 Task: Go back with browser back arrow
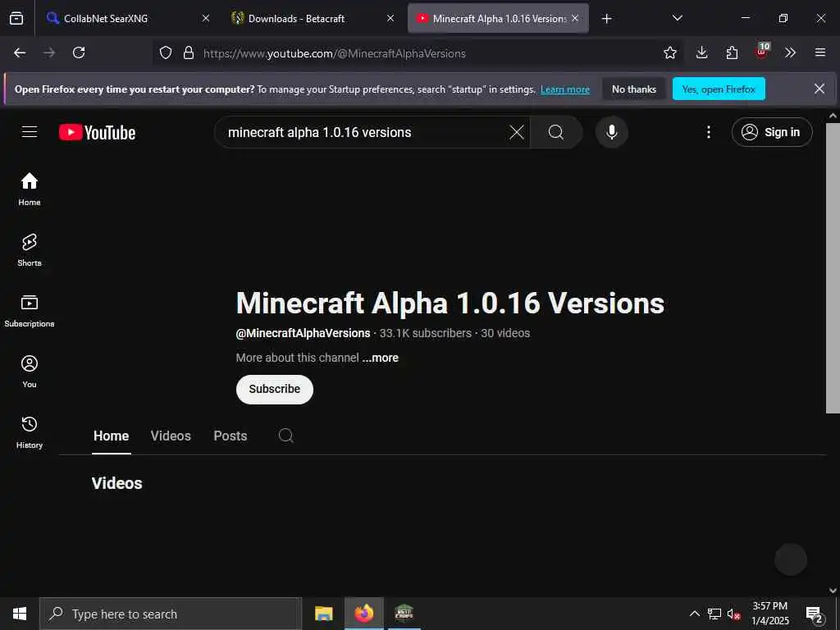pos(20,53)
